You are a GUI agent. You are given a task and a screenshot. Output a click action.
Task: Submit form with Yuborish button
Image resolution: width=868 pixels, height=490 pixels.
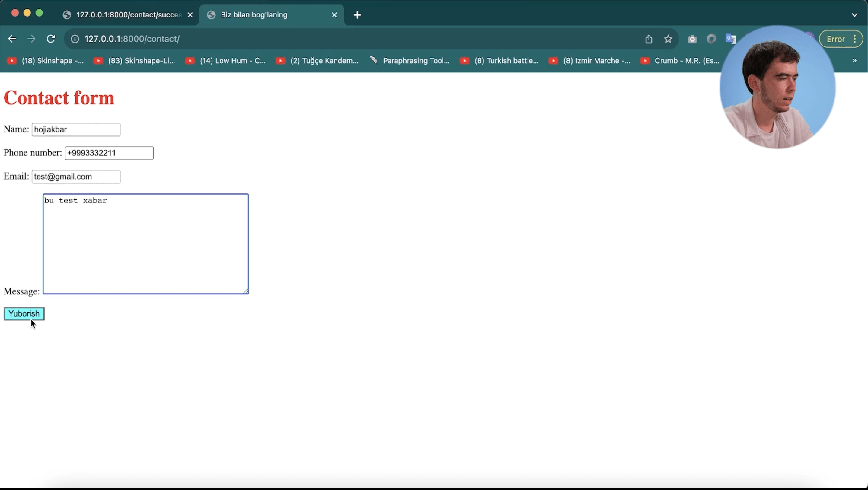(24, 313)
